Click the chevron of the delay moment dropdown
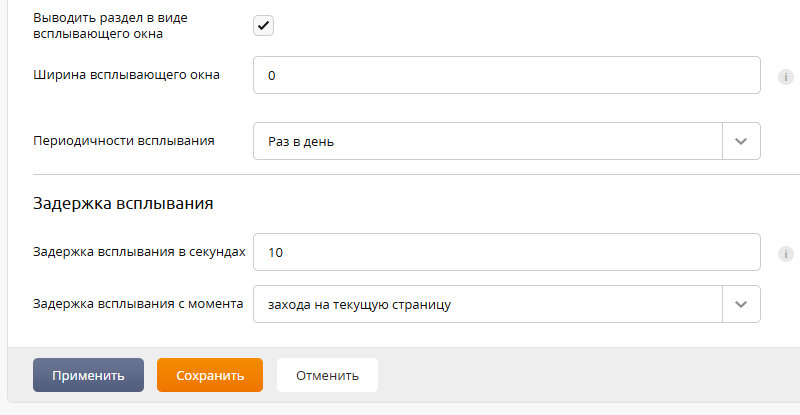Image resolution: width=800 pixels, height=415 pixels. [x=741, y=304]
